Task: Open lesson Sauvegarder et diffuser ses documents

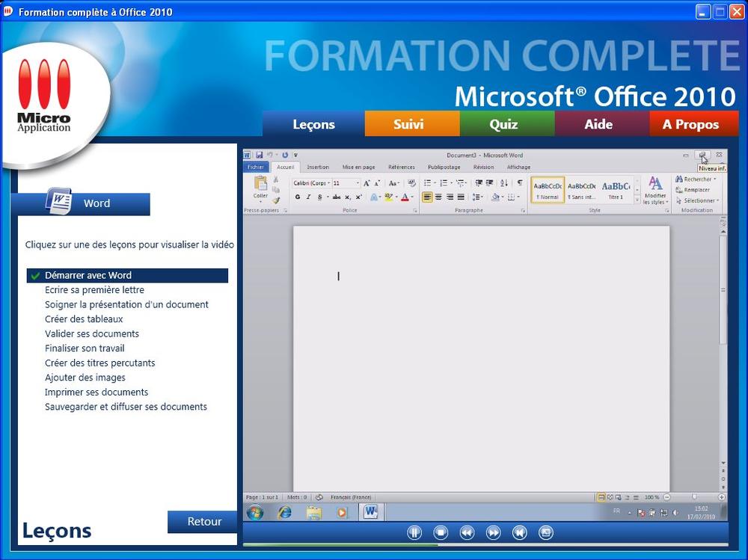Action: [x=126, y=407]
